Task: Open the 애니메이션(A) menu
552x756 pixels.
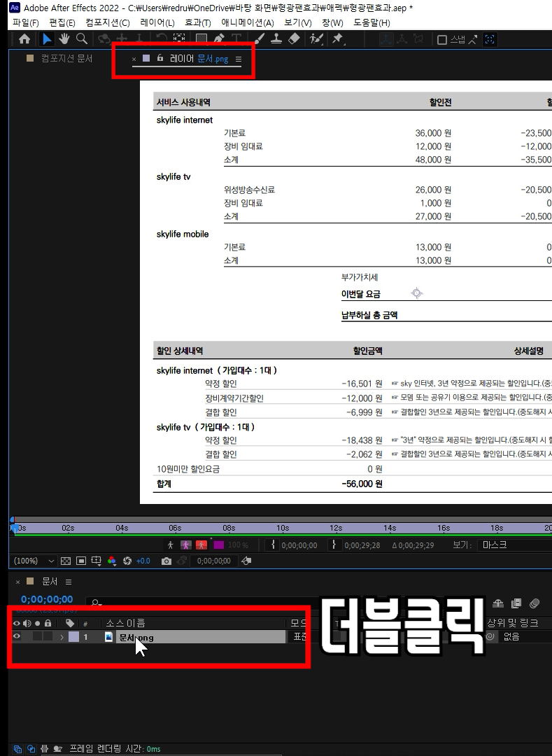Action: coord(248,22)
